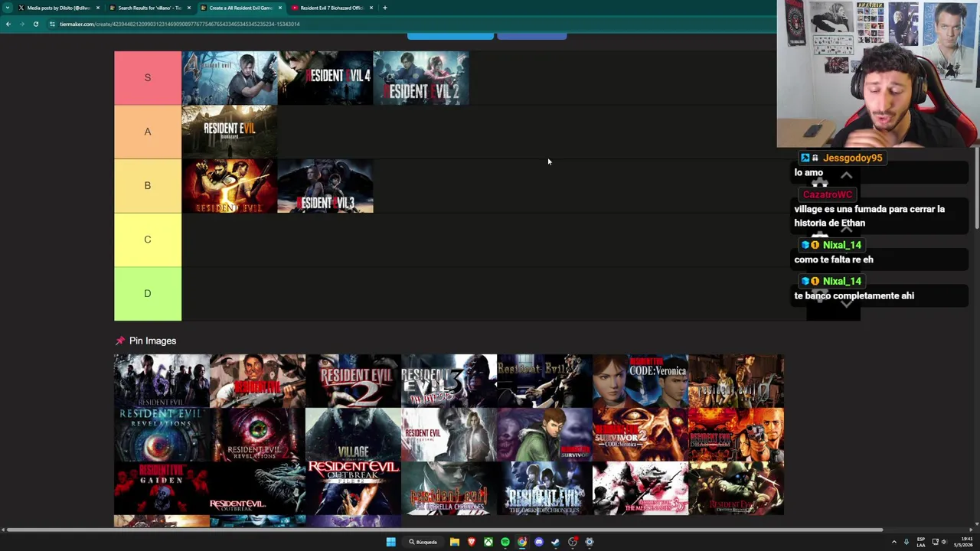Open the Xbox app from the taskbar

pos(488,542)
